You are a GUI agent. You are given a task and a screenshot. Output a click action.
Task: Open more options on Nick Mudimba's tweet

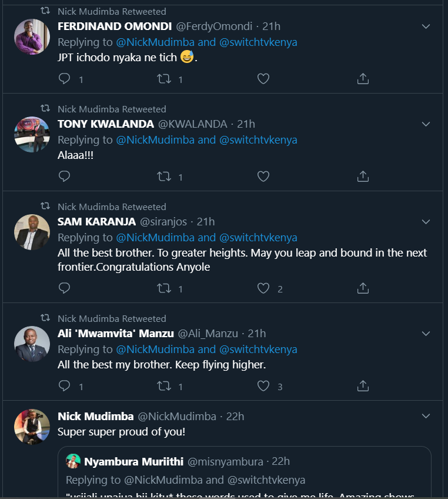point(426,416)
